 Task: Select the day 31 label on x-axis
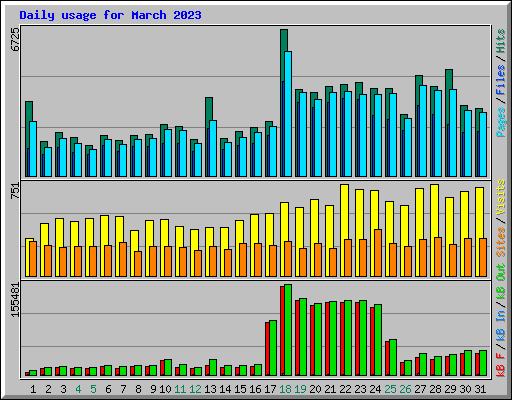(x=480, y=389)
